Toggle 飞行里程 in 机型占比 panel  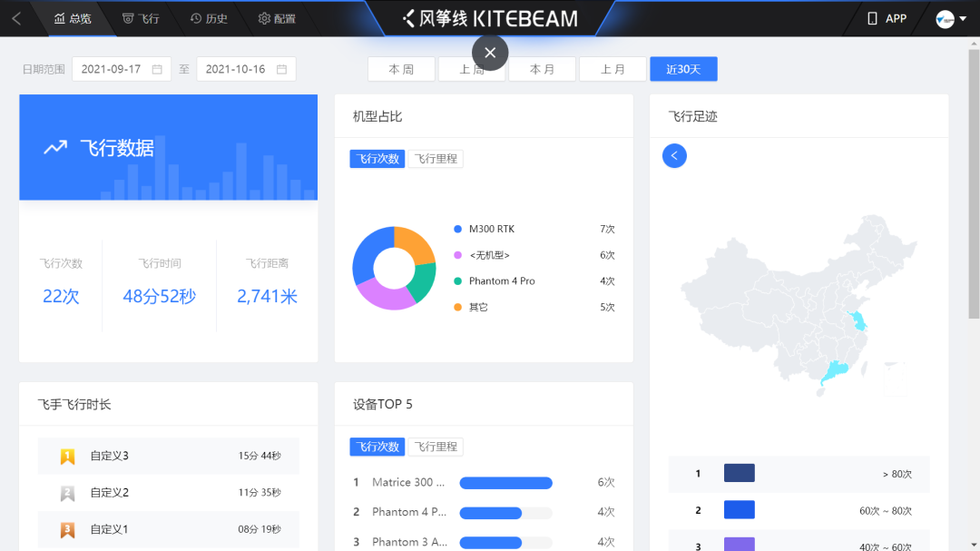point(436,159)
